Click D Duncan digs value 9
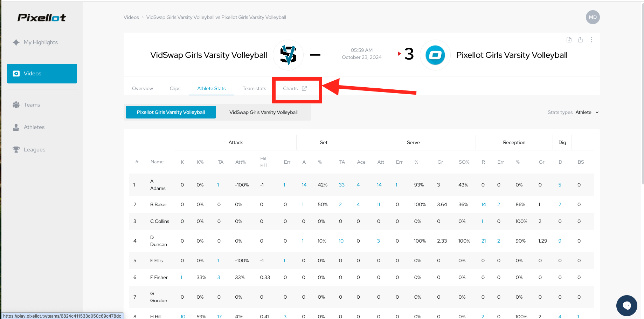644x319 pixels. coord(560,241)
